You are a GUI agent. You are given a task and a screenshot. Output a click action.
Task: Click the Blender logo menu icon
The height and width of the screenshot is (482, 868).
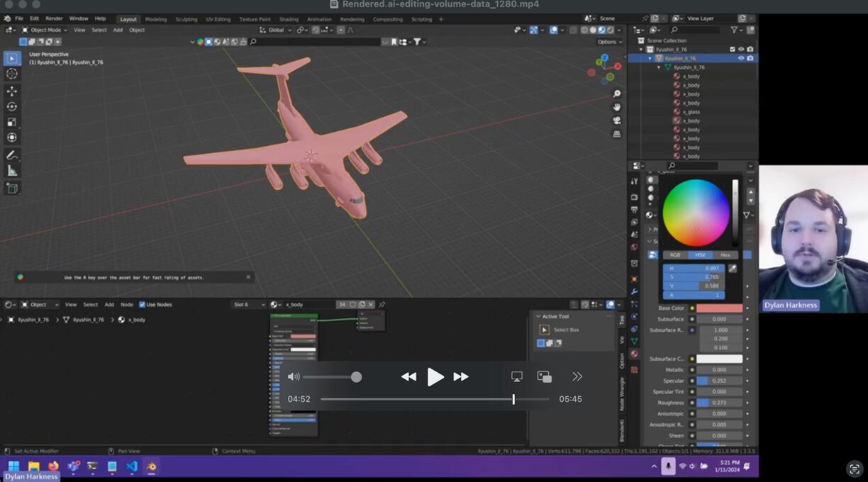click(x=7, y=18)
